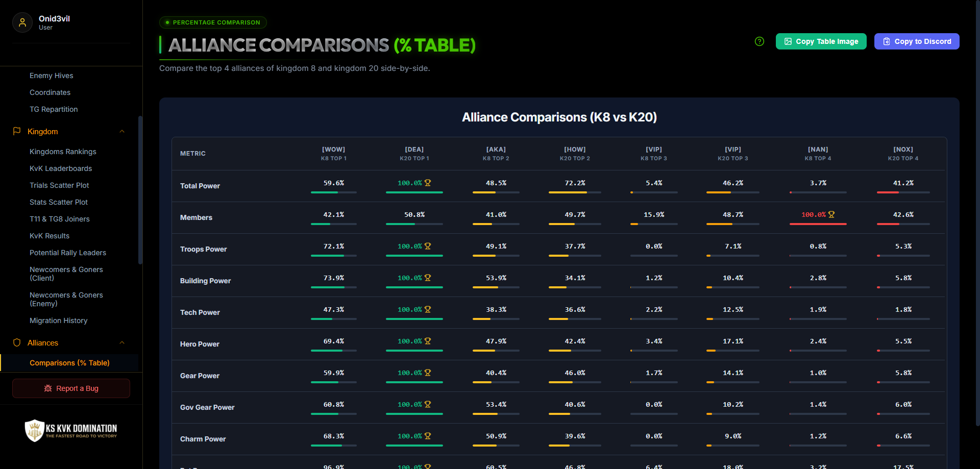Click Copy to Discord button
980x469 pixels.
tap(917, 41)
